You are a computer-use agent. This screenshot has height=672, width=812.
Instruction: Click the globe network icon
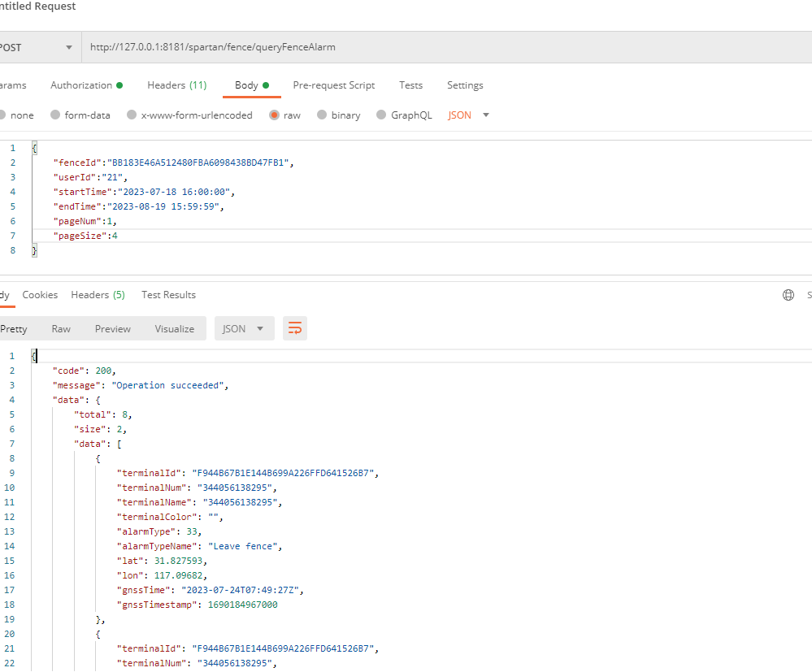point(788,295)
